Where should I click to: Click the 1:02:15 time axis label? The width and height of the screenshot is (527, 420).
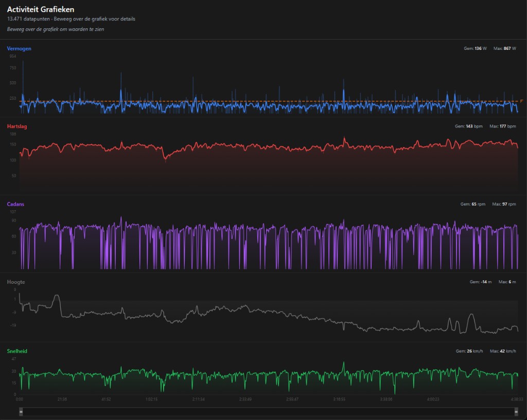[x=151, y=399]
